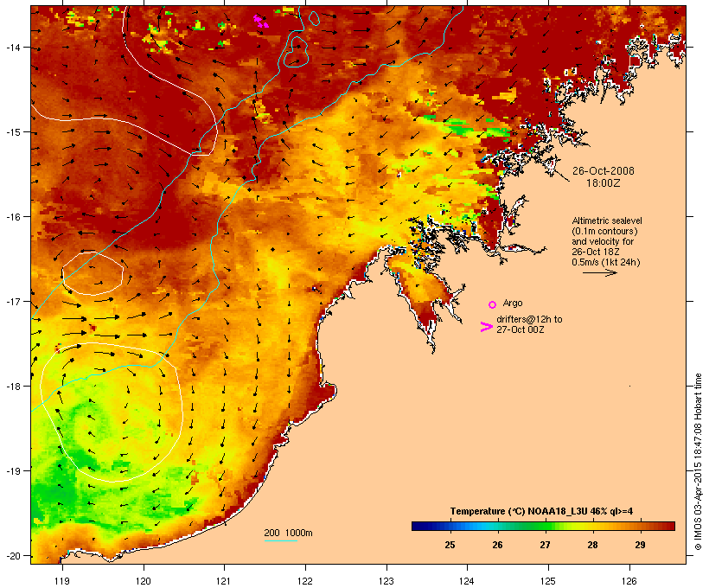Click the longitude axis label 123
Viewport: 709px width, 588px height.
point(386,581)
